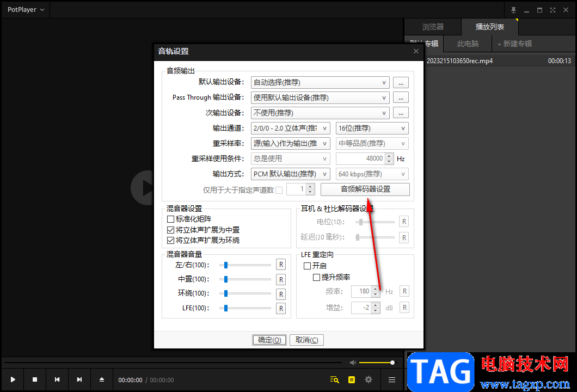This screenshot has height=392, width=577.
Task: Reset 左/右 mixer volume
Action: click(x=281, y=265)
